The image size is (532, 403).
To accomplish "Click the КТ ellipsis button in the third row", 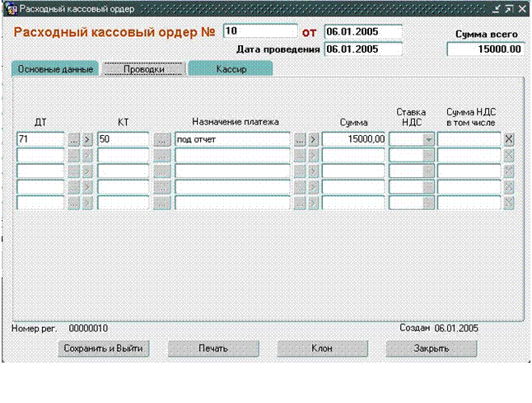I will point(162,171).
